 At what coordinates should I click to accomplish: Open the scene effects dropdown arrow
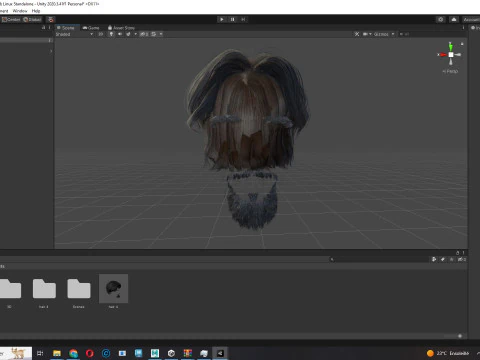[x=135, y=34]
